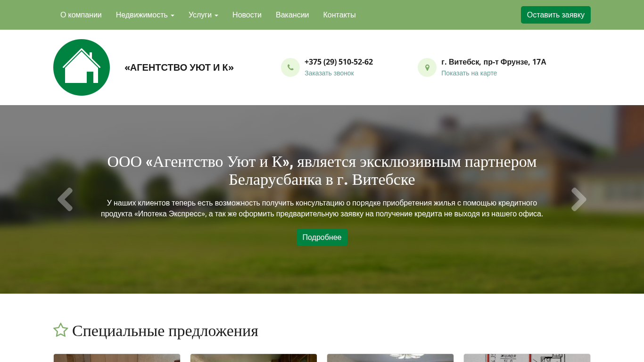
Task: Click the banner headline about Беларусбанк partnership
Action: coord(322,171)
